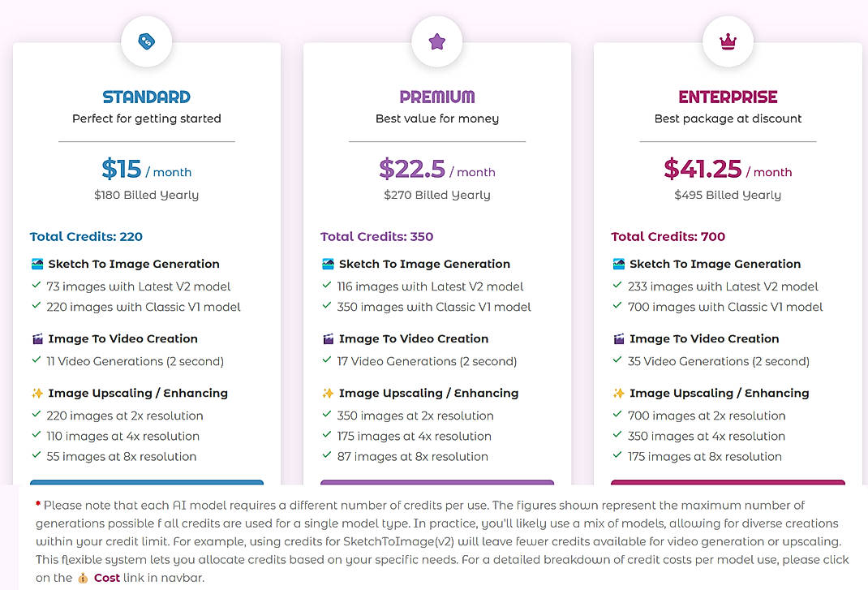This screenshot has height=590, width=868.
Task: Collapse the Enterprise upscaling feature group
Action: pos(719,392)
